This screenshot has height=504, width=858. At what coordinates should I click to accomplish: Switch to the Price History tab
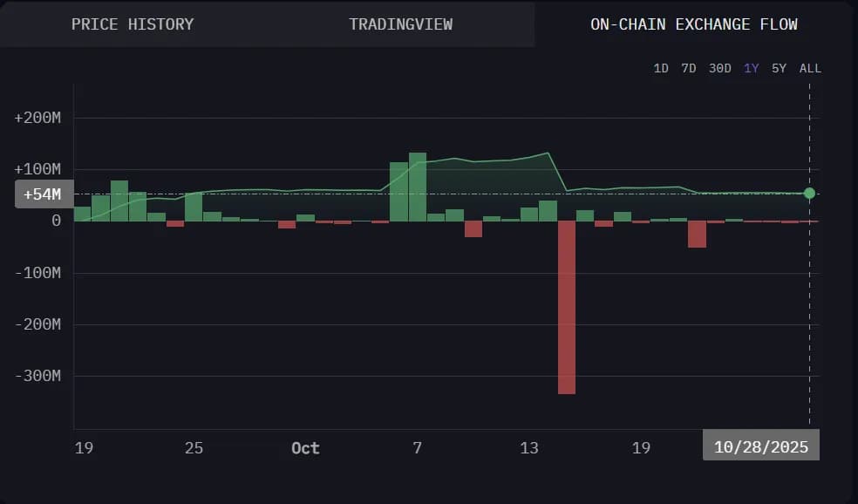point(133,24)
